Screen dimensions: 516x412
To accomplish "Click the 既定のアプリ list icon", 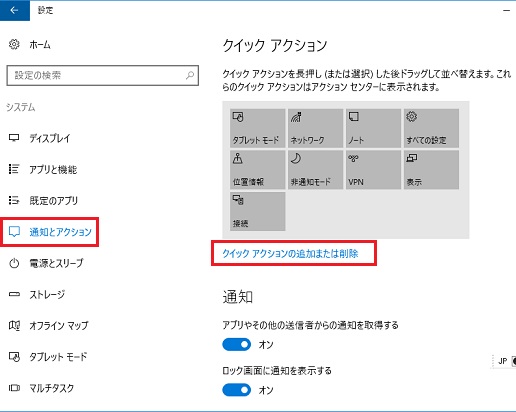I will pos(14,200).
